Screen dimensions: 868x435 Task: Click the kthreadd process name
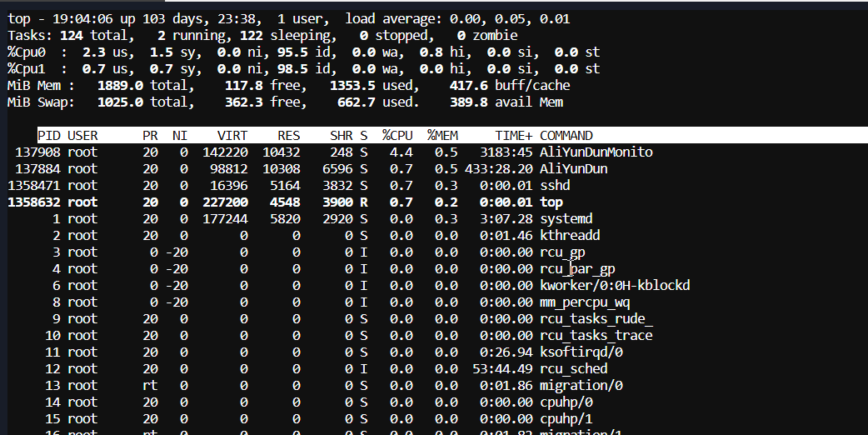[x=570, y=236]
